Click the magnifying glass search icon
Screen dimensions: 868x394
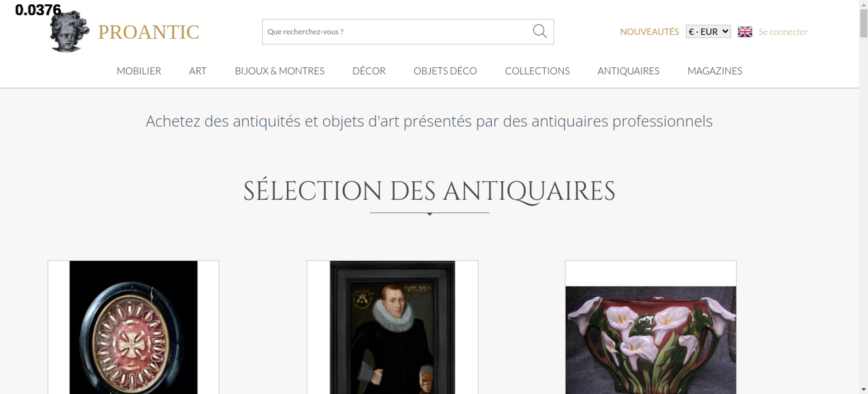click(539, 31)
